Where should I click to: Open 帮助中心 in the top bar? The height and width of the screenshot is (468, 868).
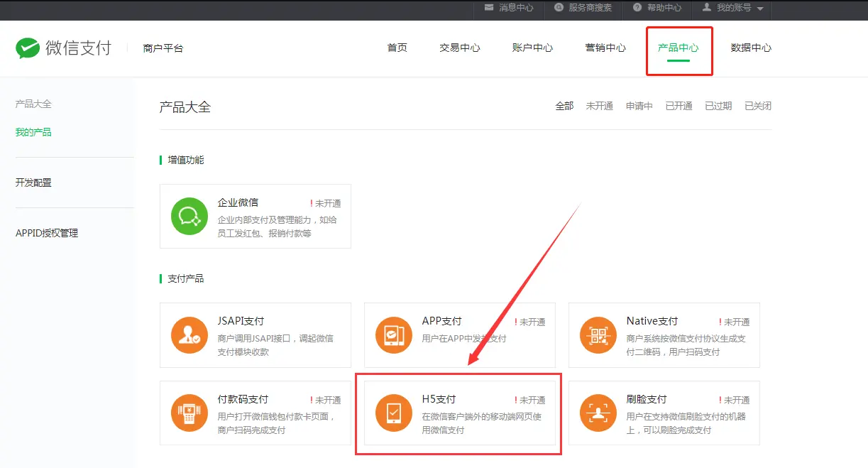(x=657, y=8)
